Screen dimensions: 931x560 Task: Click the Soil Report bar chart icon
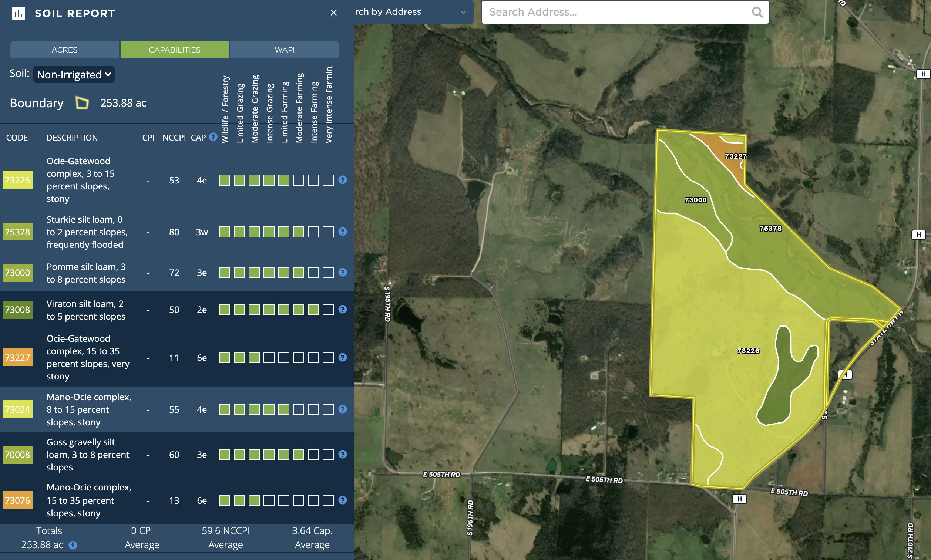(18, 13)
